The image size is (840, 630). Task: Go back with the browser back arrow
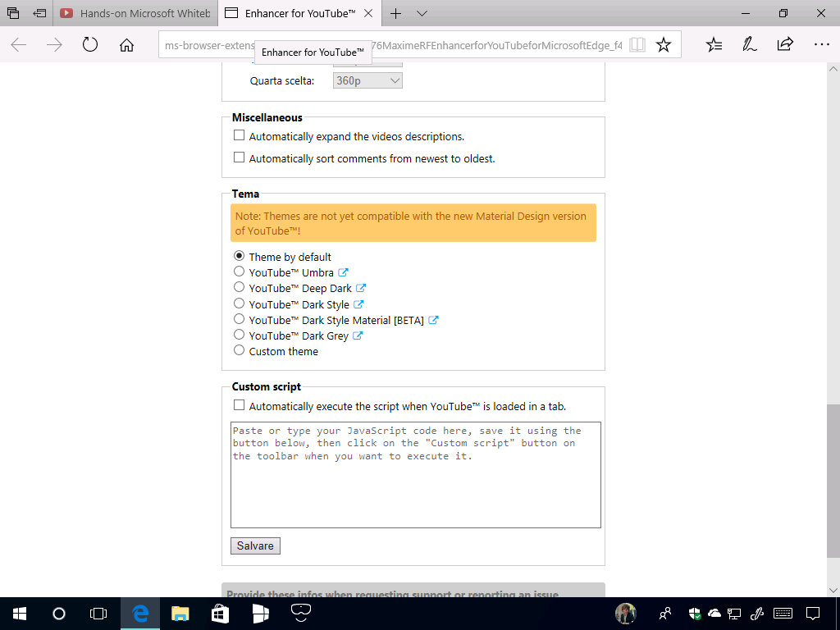coord(19,45)
